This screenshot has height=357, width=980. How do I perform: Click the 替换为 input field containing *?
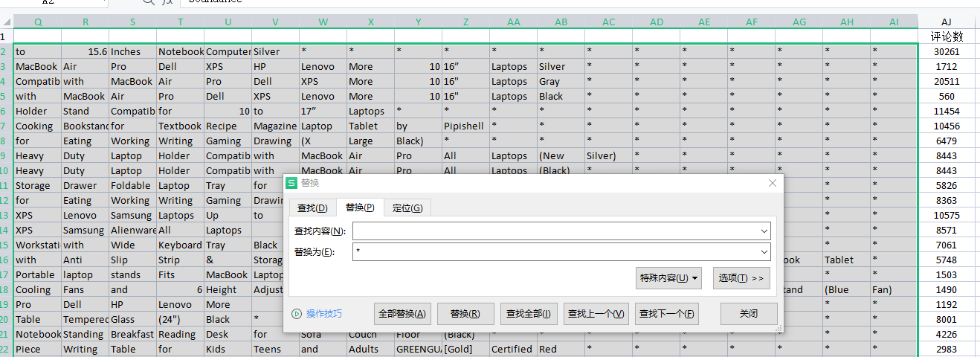[561, 252]
